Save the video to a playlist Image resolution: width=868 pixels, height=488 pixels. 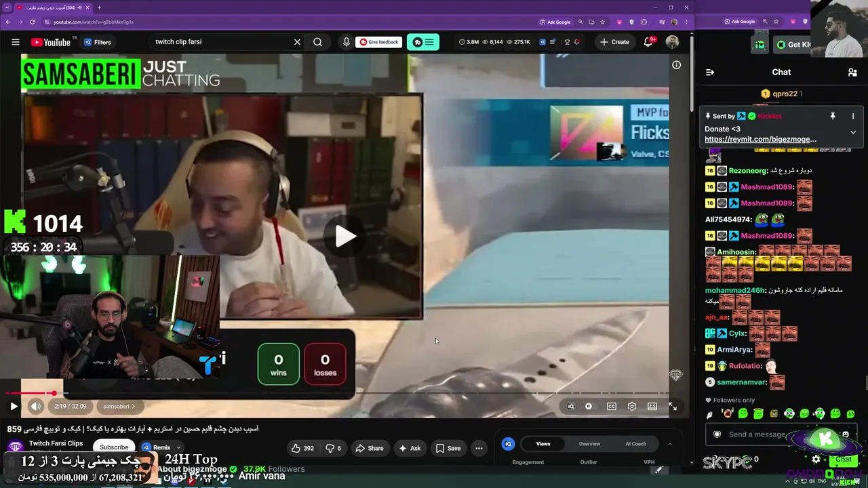(448, 448)
